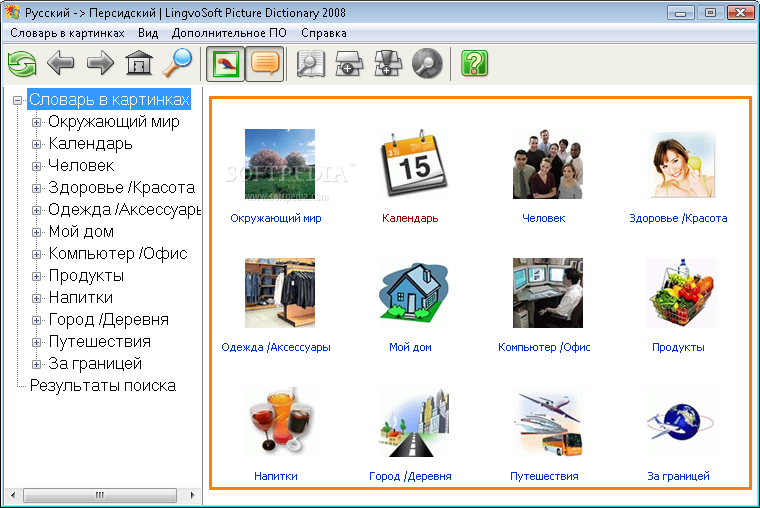Image resolution: width=760 pixels, height=508 pixels.
Task: Expand the Мой дом tree node
Action: 36,232
